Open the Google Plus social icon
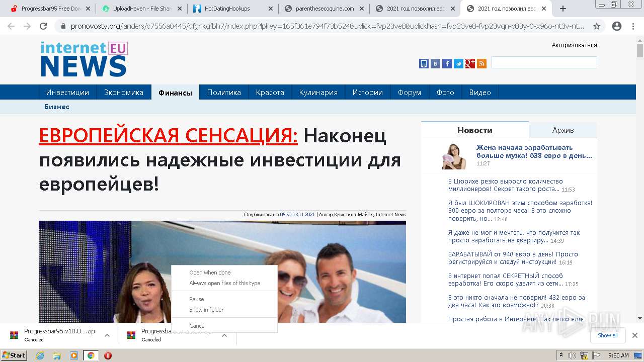Viewport: 644px width, 362px height. (x=470, y=63)
